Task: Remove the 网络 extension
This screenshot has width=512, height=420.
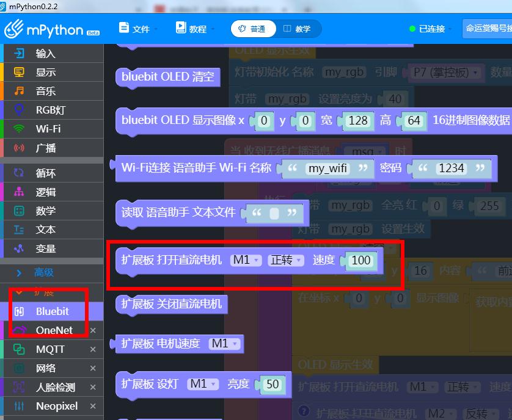Action: coord(93,368)
